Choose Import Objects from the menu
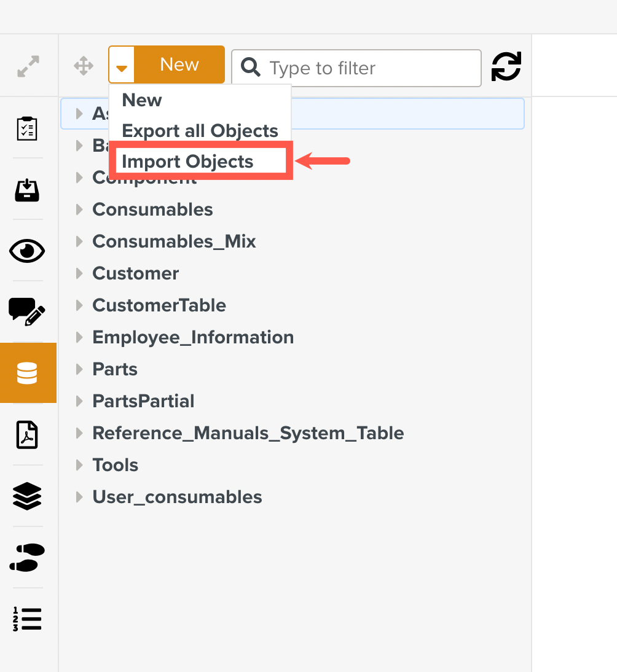This screenshot has height=672, width=617. [187, 162]
